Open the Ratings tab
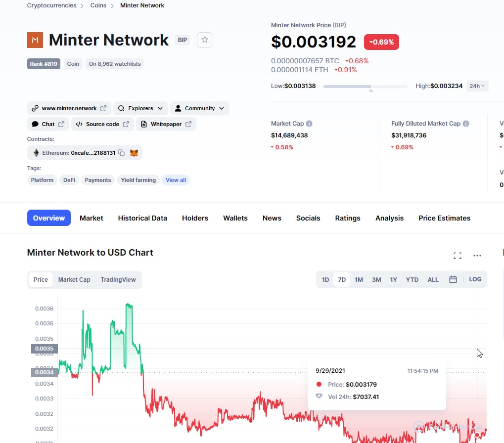This screenshot has height=443, width=504. pos(348,218)
